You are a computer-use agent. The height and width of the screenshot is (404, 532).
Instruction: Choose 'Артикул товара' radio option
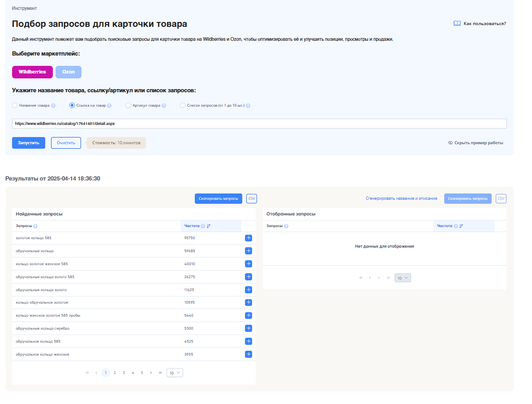pos(129,106)
